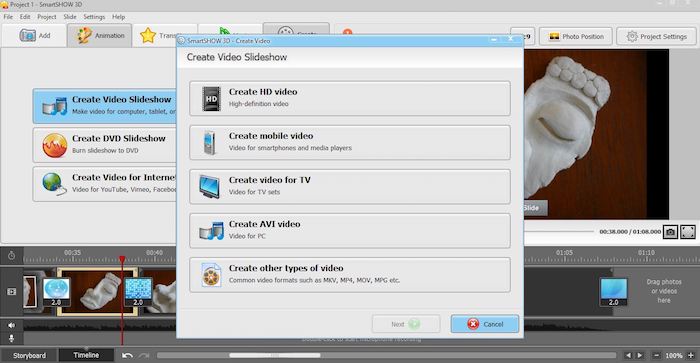The height and width of the screenshot is (363, 700).
Task: Click the slide track icon
Action: pos(12,292)
